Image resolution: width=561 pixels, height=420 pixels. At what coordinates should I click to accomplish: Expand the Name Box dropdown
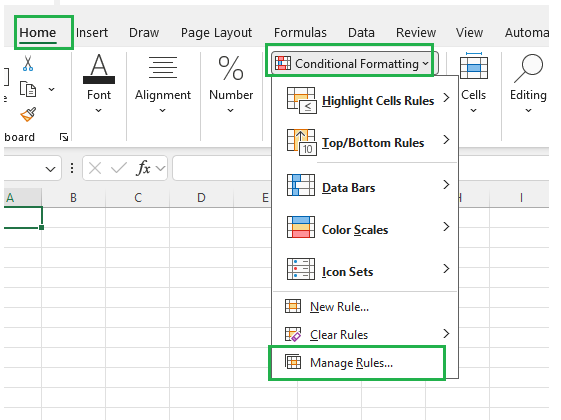click(x=50, y=169)
